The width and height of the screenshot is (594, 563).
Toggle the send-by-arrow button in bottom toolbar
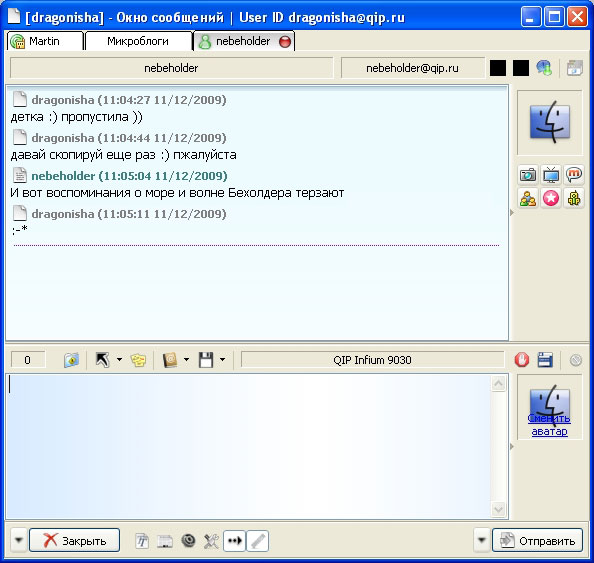coord(234,541)
